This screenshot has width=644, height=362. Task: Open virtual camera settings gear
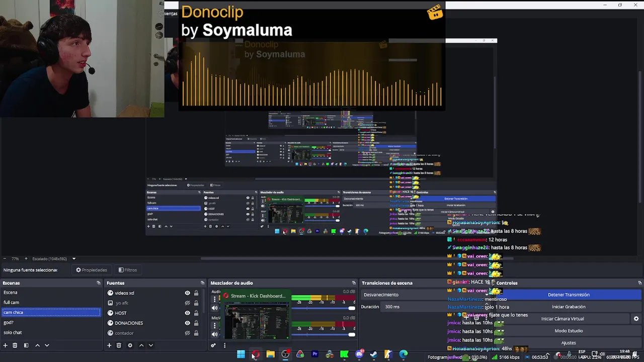pos(636,319)
